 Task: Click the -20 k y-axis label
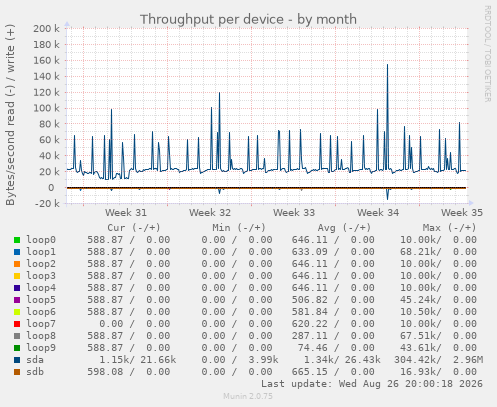[x=47, y=203]
